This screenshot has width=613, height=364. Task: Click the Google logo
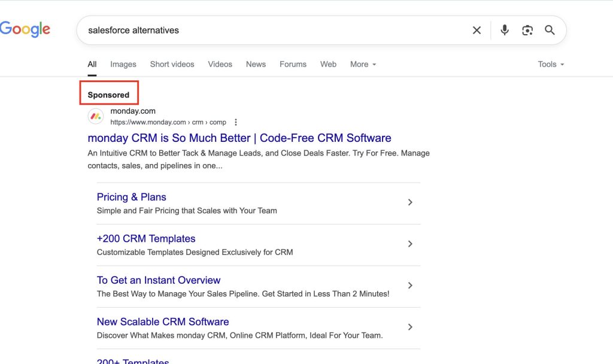coord(25,29)
